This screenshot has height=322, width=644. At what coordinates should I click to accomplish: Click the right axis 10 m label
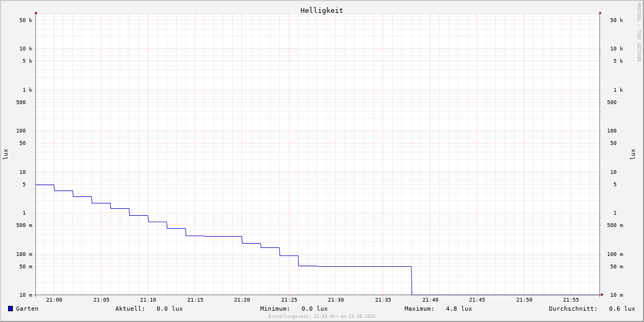617,295
